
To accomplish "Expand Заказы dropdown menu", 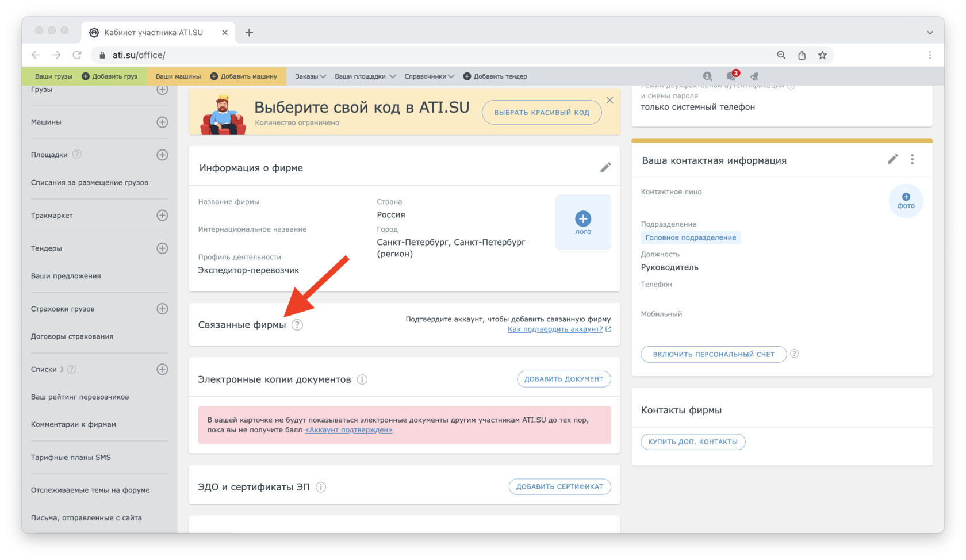I will pos(310,76).
